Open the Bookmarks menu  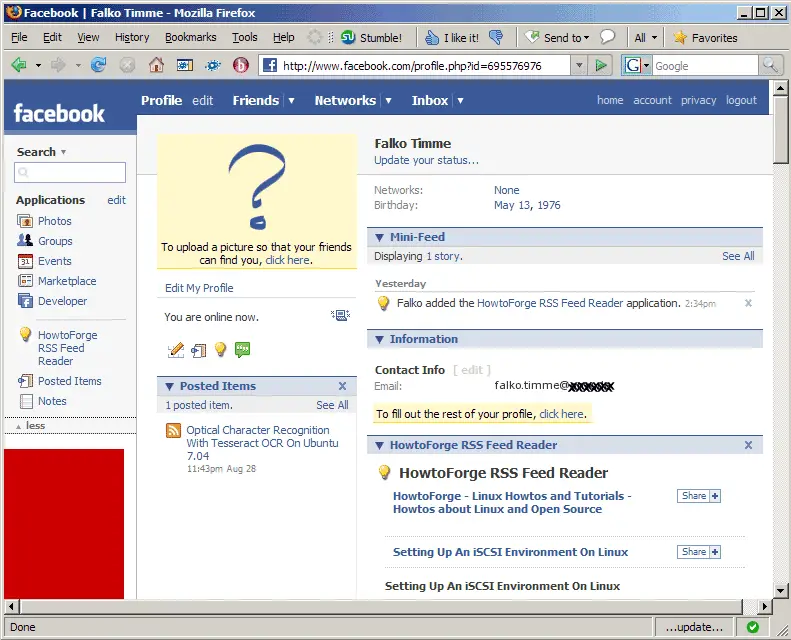[x=191, y=37]
